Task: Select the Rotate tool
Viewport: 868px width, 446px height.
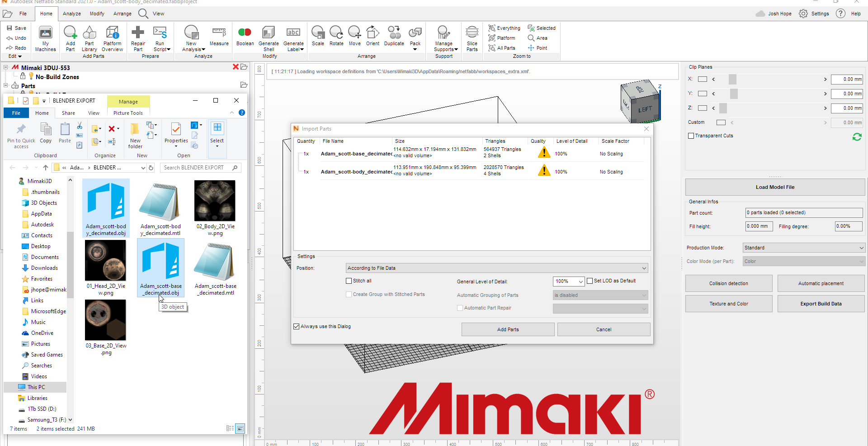Action: point(336,36)
